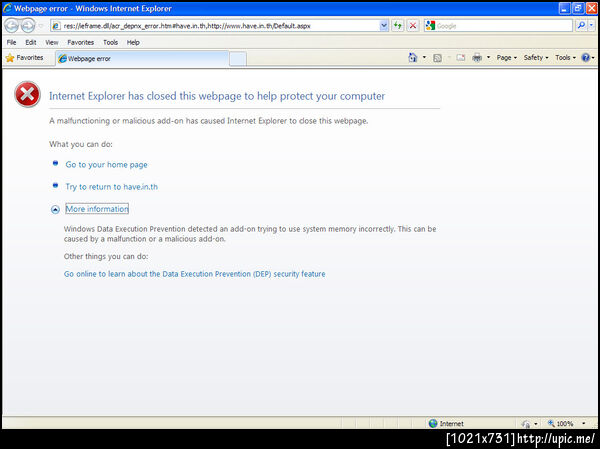Open the View menu

(52, 42)
